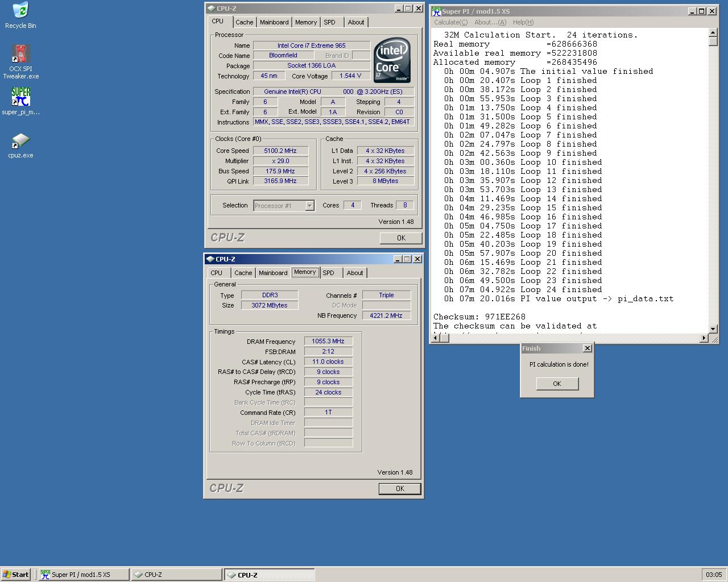Switch to the CPU tab in lower CPU-Z
The image size is (728, 582).
[x=217, y=273]
